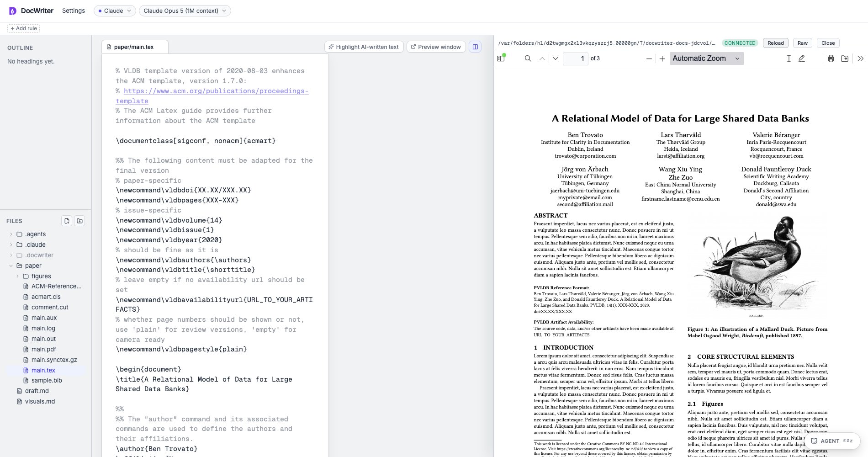Select the paper/main.tex tab

[135, 47]
